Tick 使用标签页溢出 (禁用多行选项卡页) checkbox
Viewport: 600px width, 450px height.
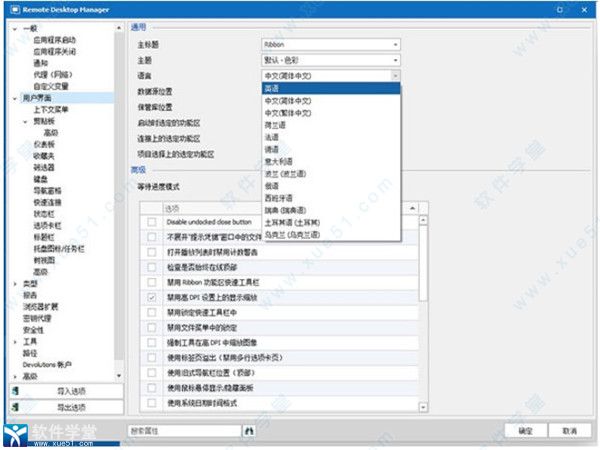(x=152, y=357)
